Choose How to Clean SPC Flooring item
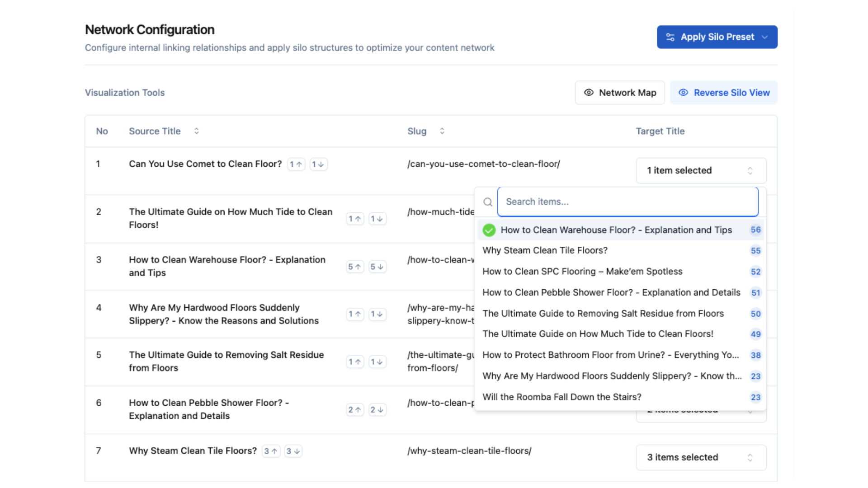 pyautogui.click(x=582, y=272)
